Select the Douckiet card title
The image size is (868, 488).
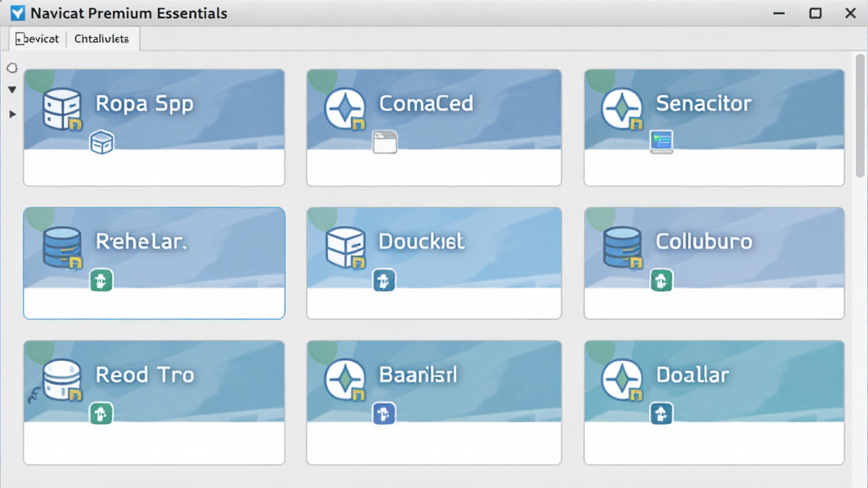(421, 241)
